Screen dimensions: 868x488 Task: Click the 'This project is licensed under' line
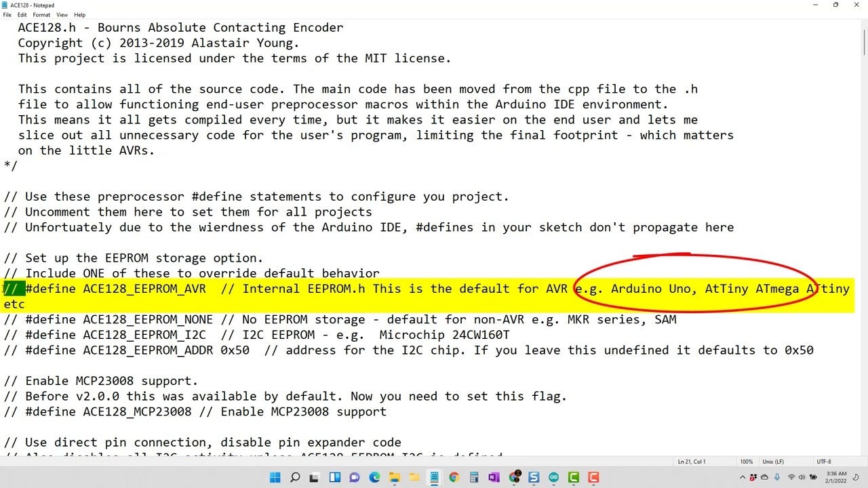click(x=235, y=58)
